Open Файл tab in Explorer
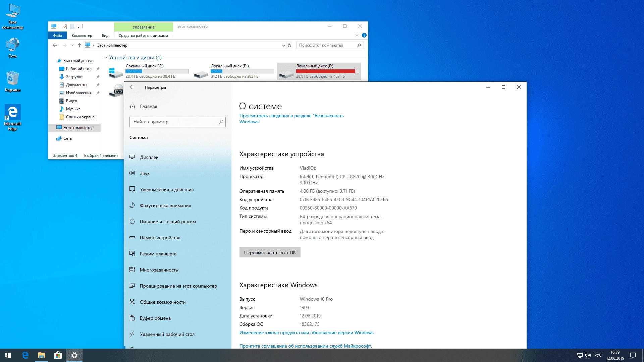 [x=58, y=36]
